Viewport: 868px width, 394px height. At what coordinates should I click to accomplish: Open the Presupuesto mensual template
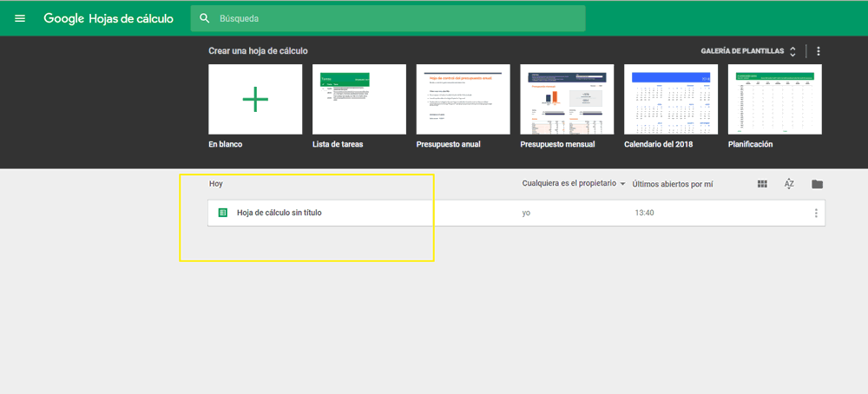567,99
